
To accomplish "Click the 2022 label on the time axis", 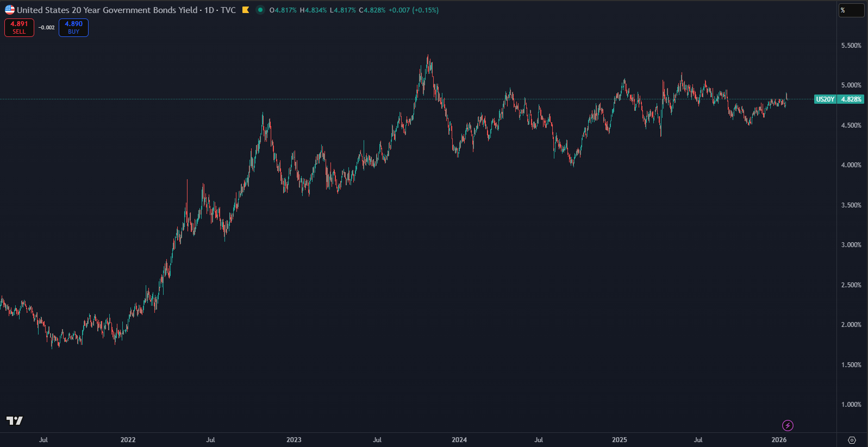I will pos(128,440).
